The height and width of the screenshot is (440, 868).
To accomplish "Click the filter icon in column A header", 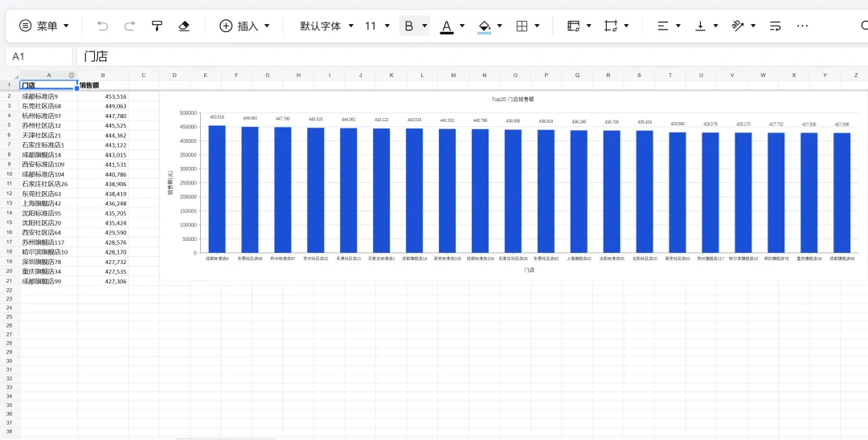I will click(72, 75).
